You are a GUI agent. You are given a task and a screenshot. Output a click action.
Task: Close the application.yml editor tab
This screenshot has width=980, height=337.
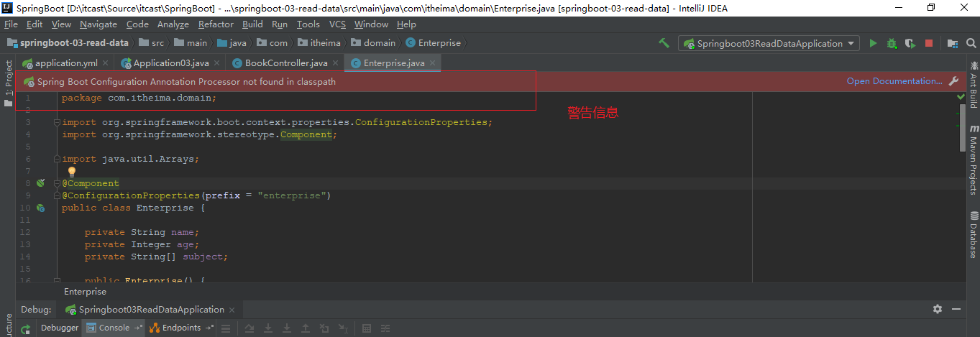pos(106,63)
